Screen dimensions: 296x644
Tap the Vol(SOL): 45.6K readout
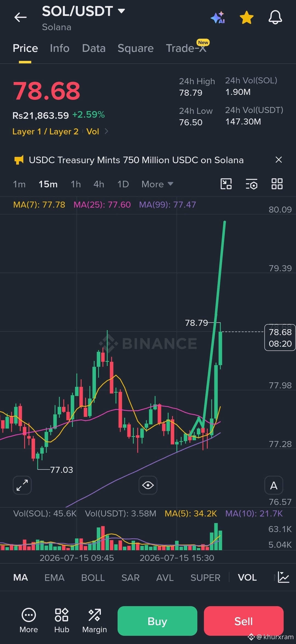point(45,513)
